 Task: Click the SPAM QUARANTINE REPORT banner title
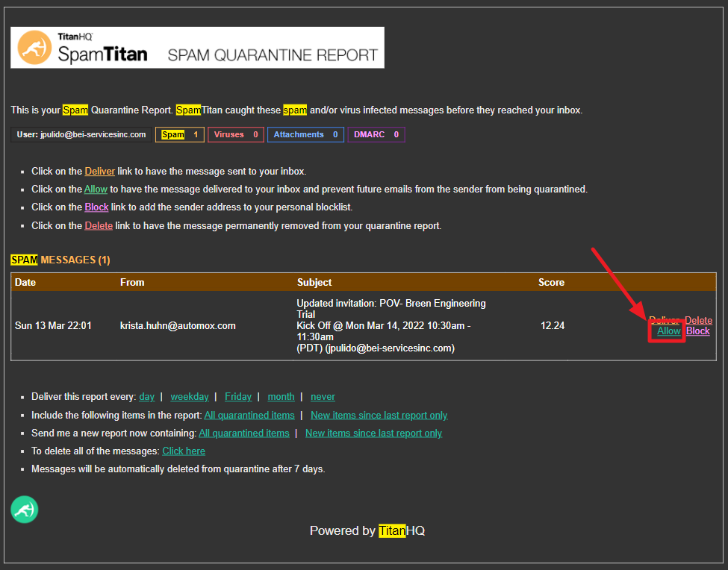coord(273,55)
